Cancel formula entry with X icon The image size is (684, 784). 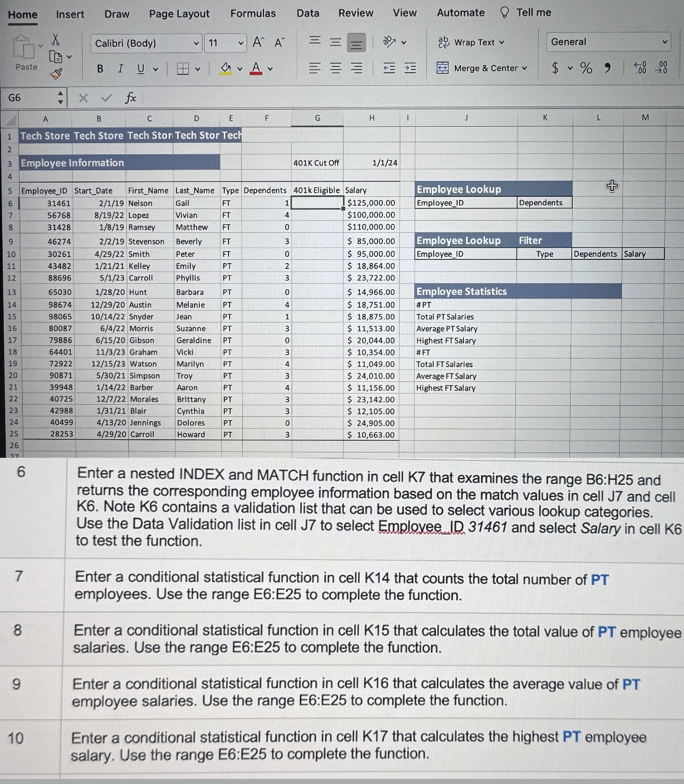click(83, 98)
